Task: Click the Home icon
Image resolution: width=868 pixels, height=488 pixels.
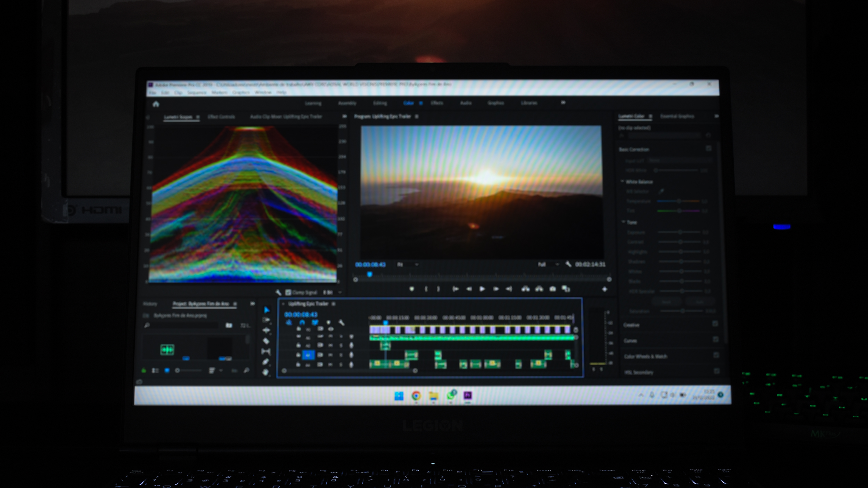Action: tap(156, 104)
